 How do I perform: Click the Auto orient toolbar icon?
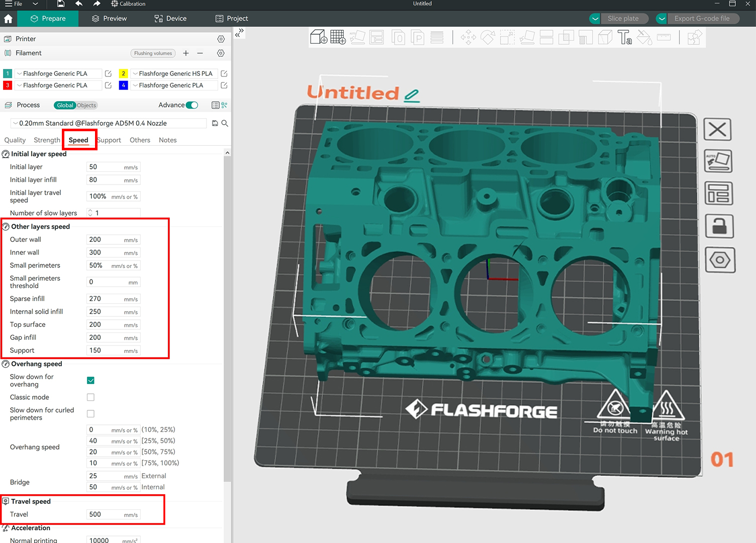(x=357, y=37)
